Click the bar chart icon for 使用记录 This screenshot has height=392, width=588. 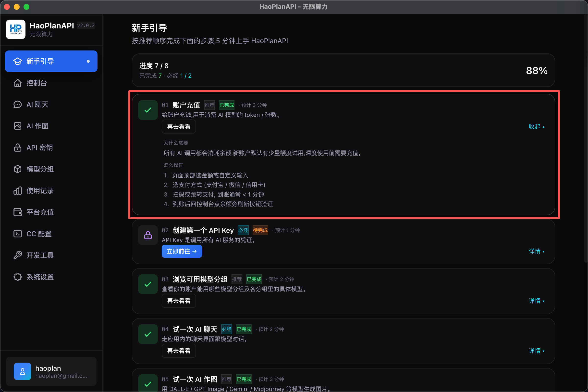(x=17, y=191)
